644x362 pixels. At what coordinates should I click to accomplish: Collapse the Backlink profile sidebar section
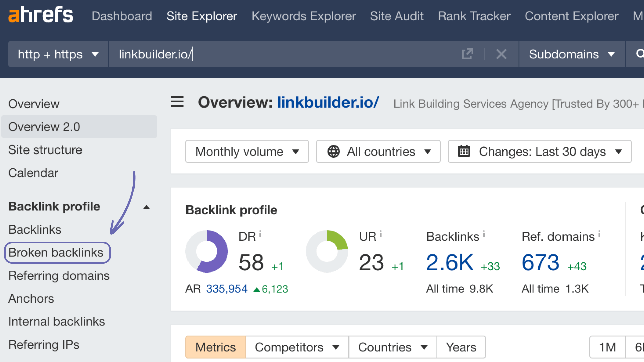(147, 207)
